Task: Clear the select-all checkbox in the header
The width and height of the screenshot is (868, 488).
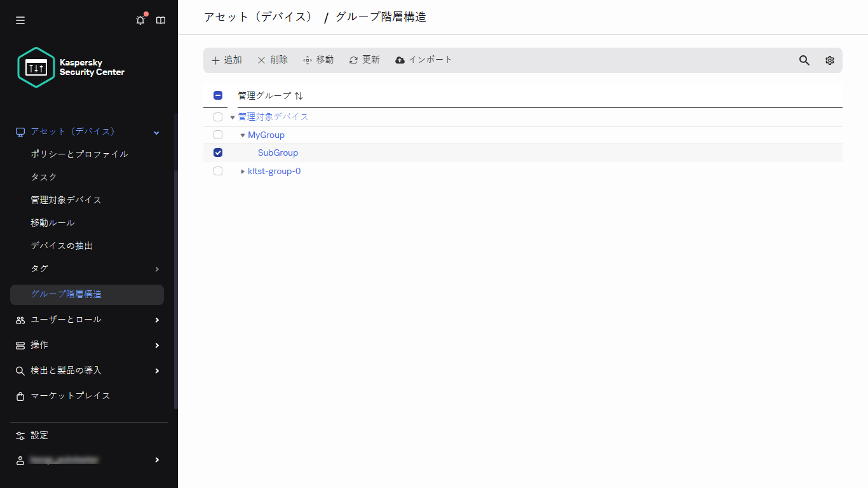Action: point(218,95)
